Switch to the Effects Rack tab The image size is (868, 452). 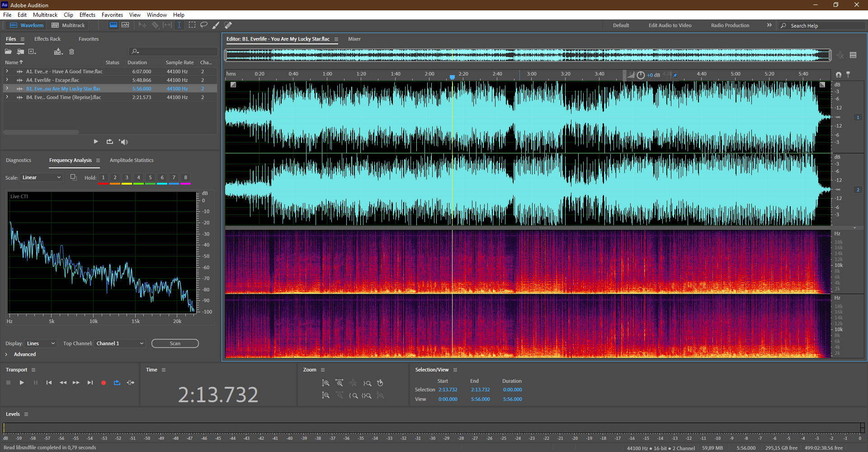pyautogui.click(x=47, y=39)
